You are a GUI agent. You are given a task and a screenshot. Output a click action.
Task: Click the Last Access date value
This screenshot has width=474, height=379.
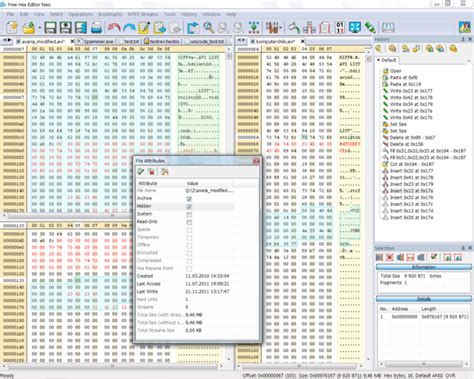[207, 284]
